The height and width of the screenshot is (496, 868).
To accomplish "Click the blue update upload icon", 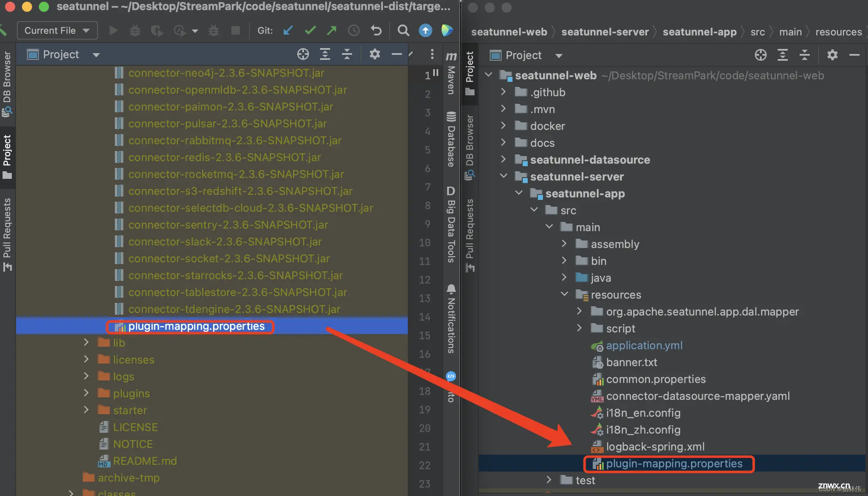I will (425, 30).
